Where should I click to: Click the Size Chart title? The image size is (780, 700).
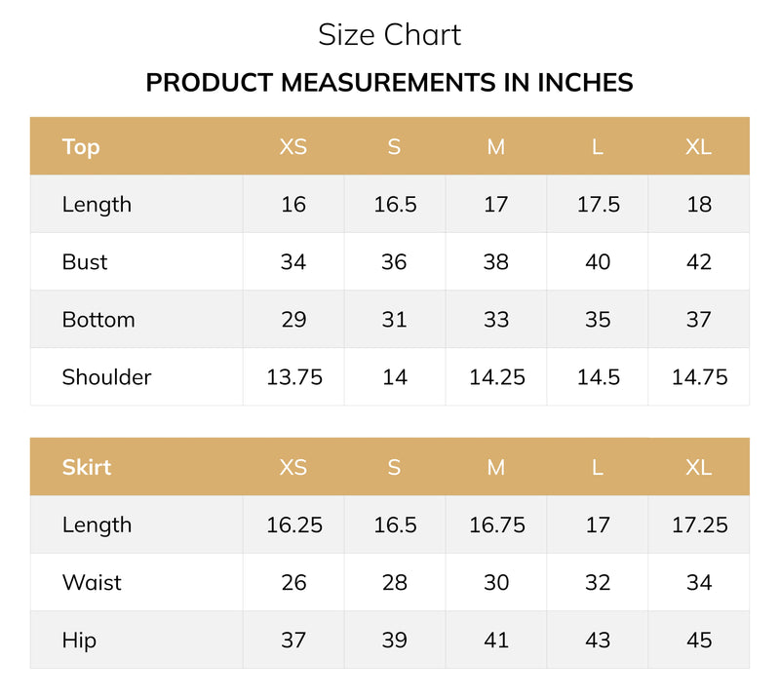pos(389,35)
